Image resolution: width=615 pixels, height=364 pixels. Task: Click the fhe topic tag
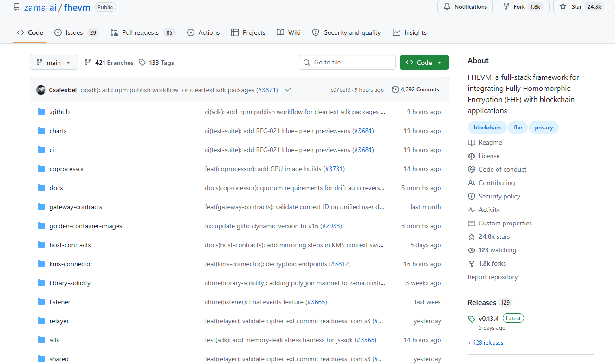click(x=518, y=128)
